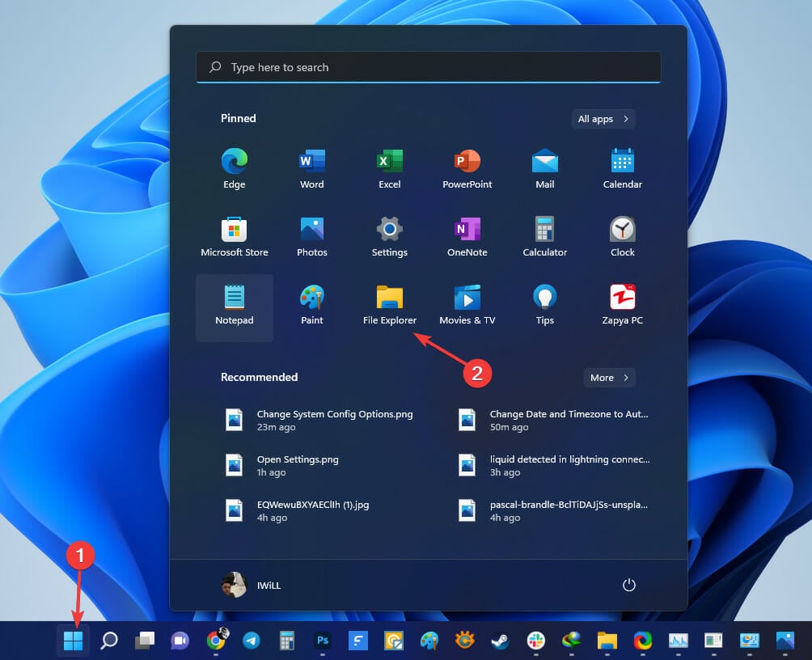Expand All apps list

pos(603,119)
